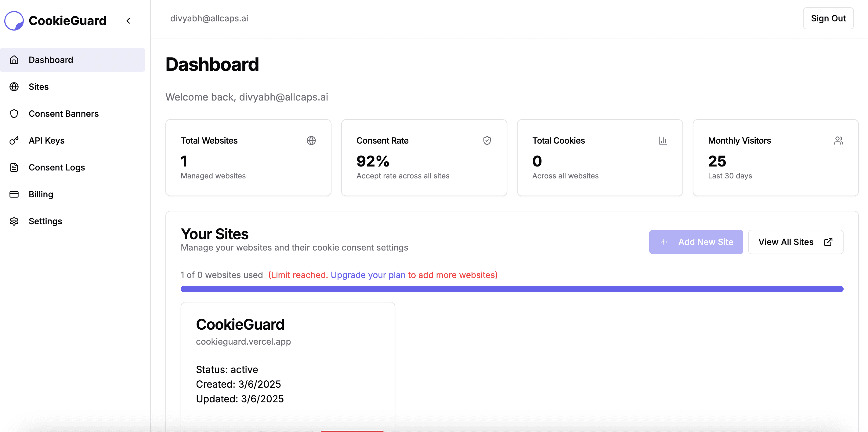Click the 92% consent rate value

point(373,161)
